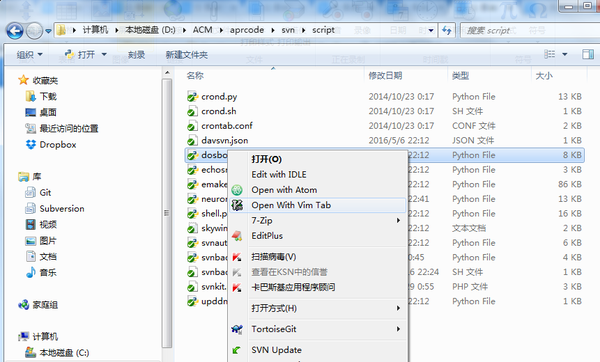Open the view options dropdown arrow

564,54
